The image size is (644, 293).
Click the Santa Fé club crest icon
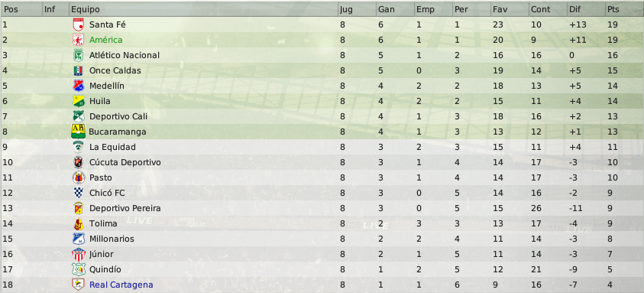point(78,24)
